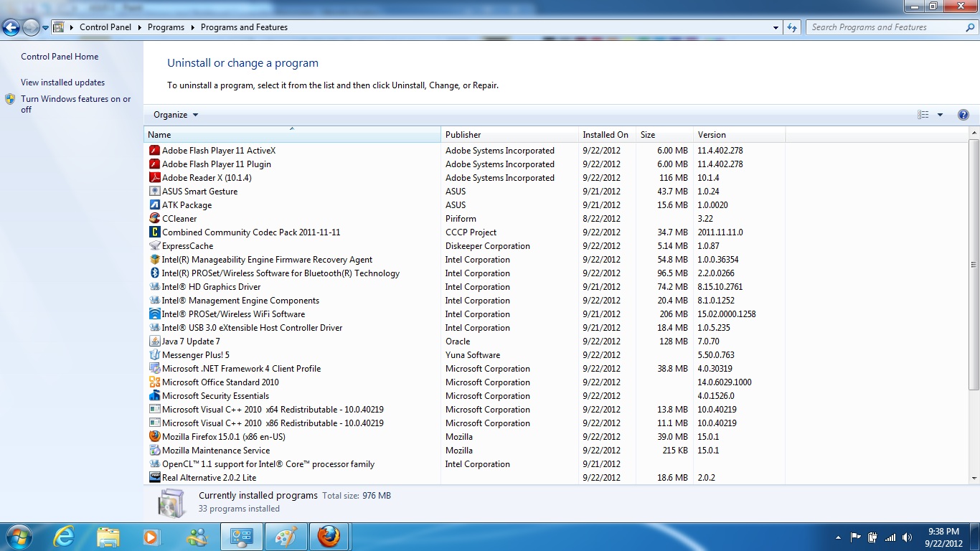Image resolution: width=980 pixels, height=551 pixels.
Task: Click the taskbar volume speaker icon
Action: [x=908, y=537]
